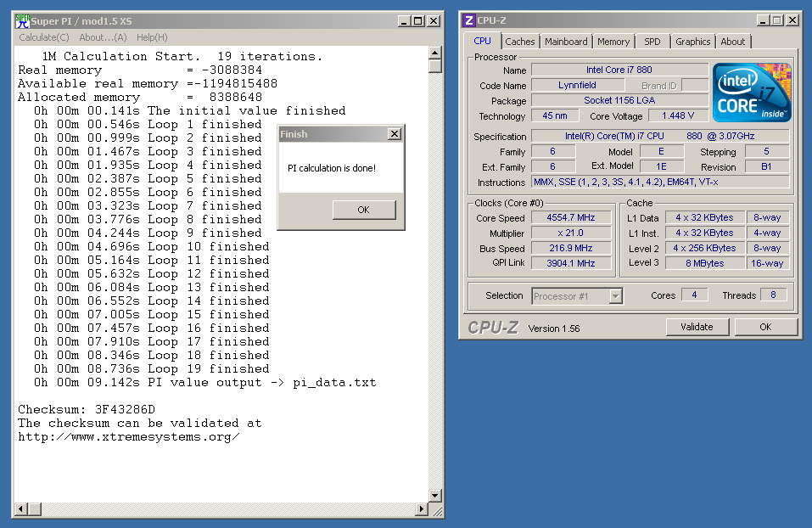The height and width of the screenshot is (528, 812).
Task: Click the empty Brand ID field
Action: pos(695,85)
